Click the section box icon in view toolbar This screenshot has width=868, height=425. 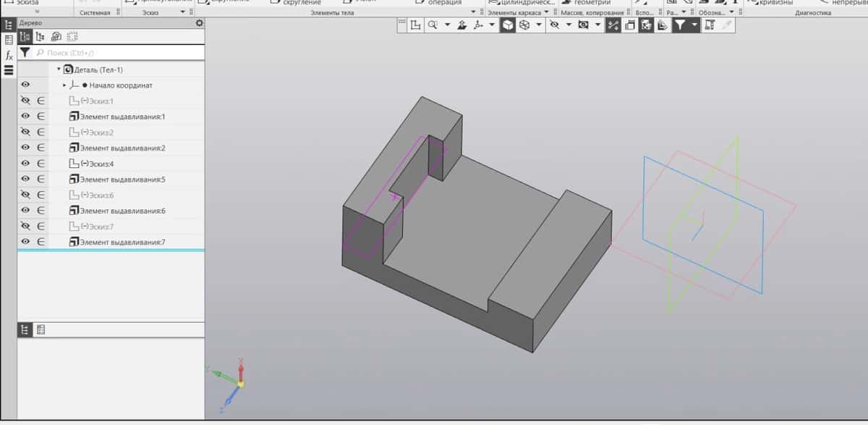[x=629, y=25]
